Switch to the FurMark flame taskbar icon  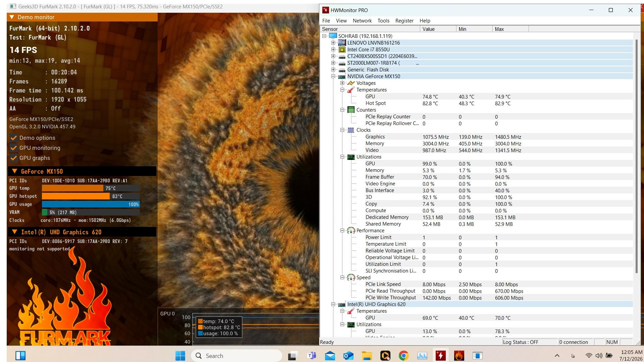point(459,356)
